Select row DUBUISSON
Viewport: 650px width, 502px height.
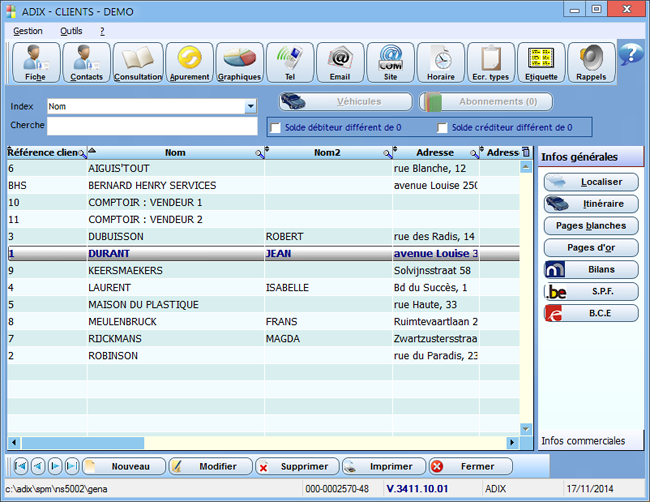pos(263,236)
